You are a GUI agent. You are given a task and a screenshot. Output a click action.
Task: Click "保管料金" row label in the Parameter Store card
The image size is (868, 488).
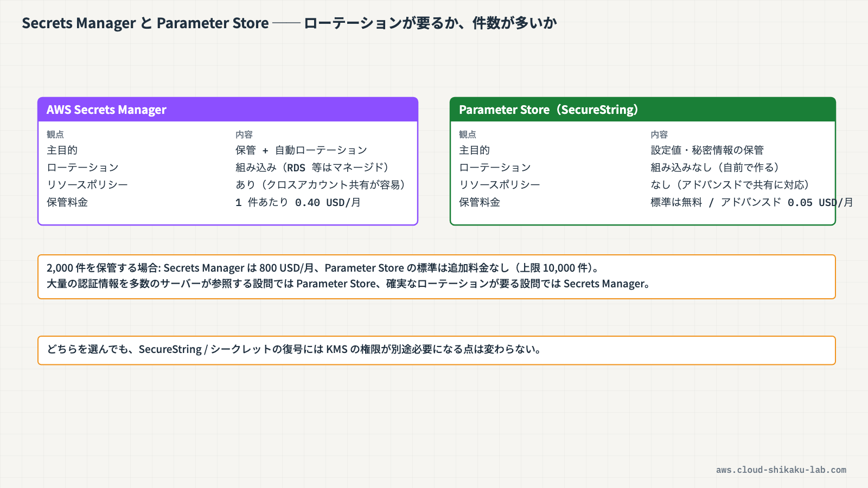pyautogui.click(x=480, y=202)
